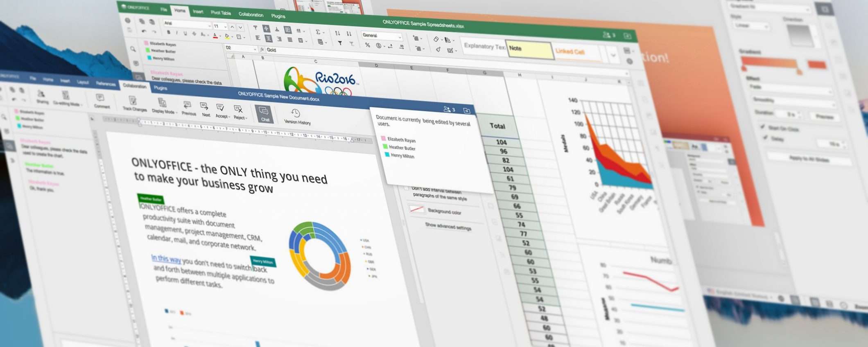The image size is (868, 347).
Task: Open the Chat panel in the document window
Action: pyautogui.click(x=264, y=114)
